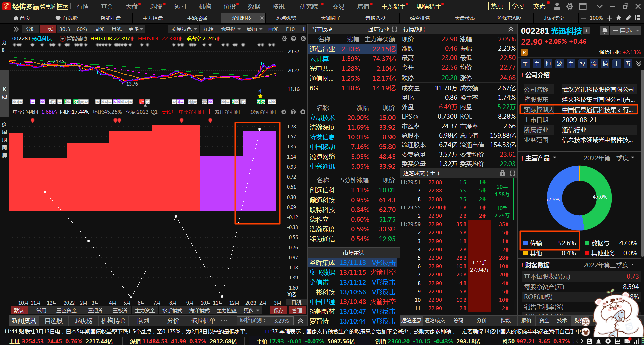
Task: Click the bell alert icon
Action: point(604,31)
